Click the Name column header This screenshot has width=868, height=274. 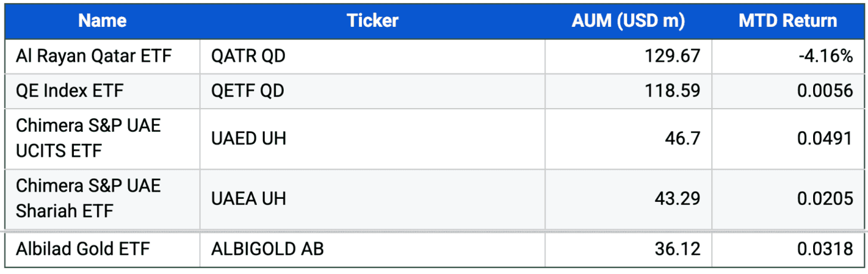(102, 21)
